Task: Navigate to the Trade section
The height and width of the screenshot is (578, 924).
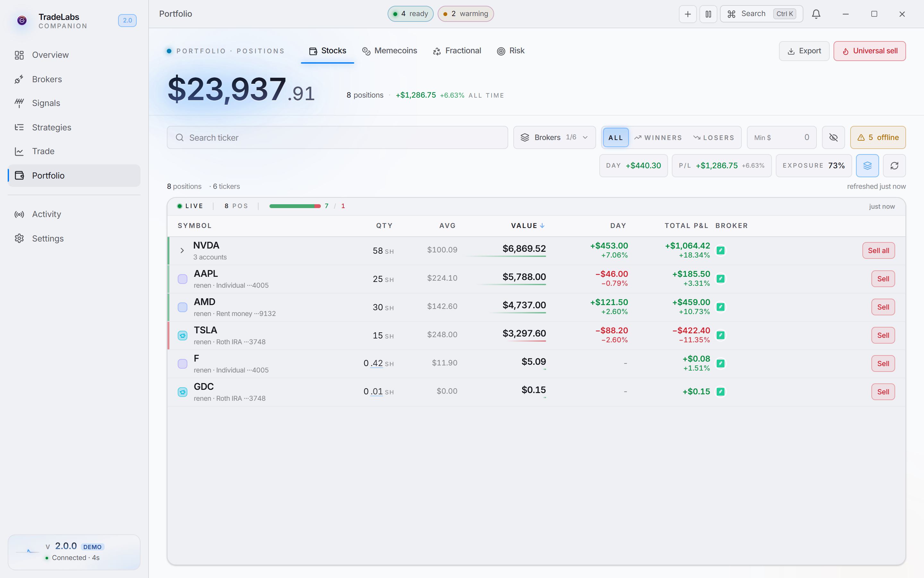Action: (74, 151)
